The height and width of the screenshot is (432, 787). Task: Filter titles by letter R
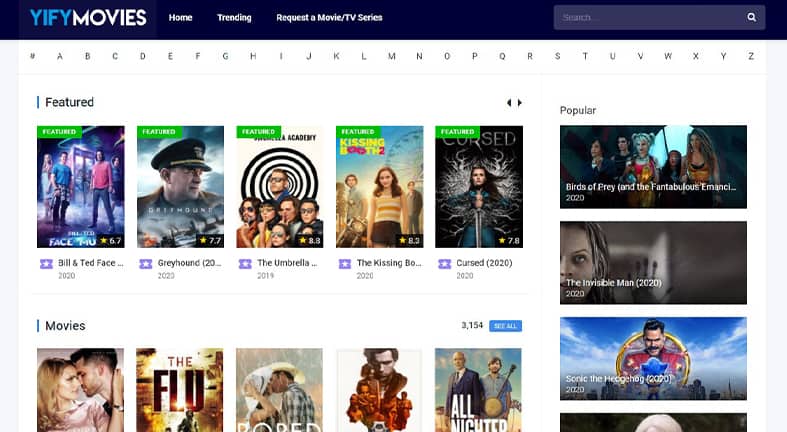pyautogui.click(x=530, y=56)
